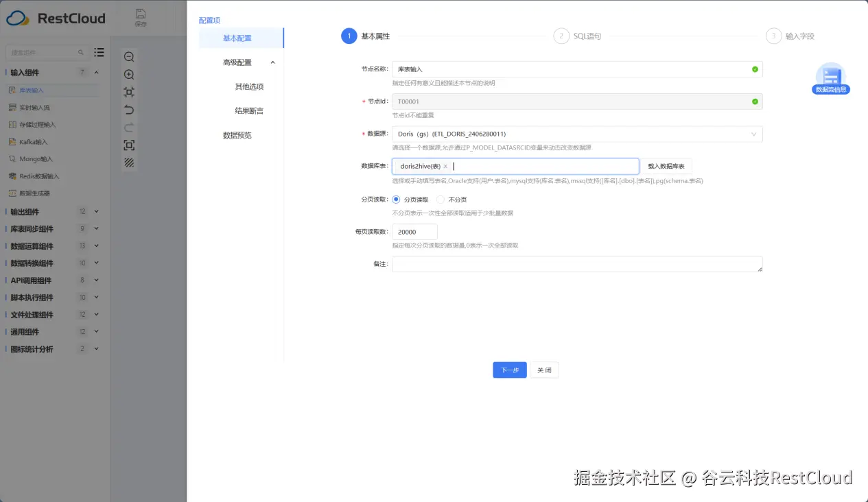This screenshot has height=502, width=868.
Task: Click the 载入数据库表 button
Action: [x=666, y=166]
